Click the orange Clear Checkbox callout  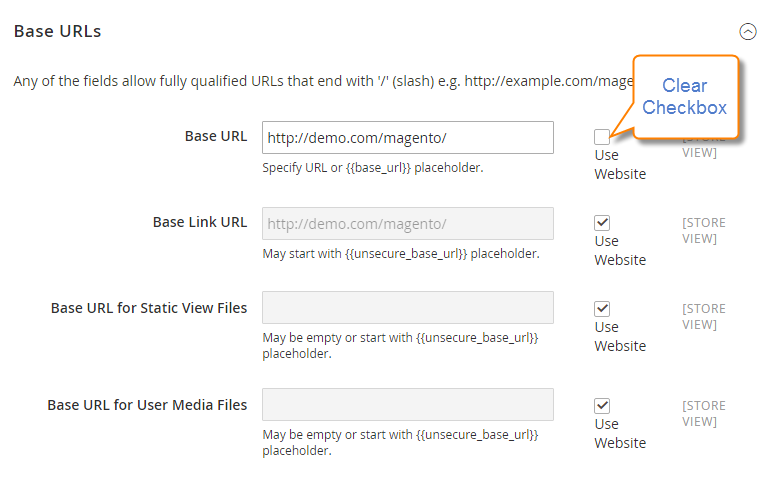pos(684,96)
